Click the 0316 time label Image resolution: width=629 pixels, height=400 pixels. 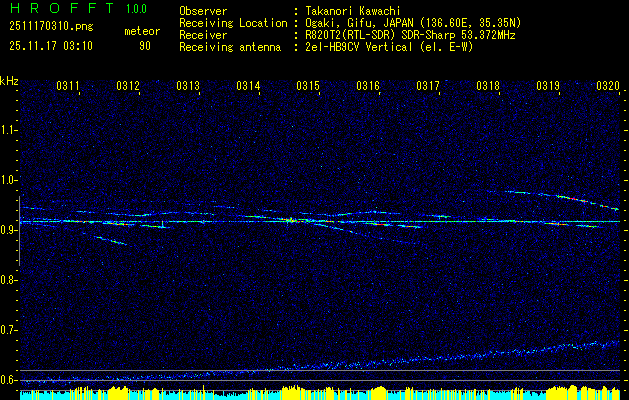(x=368, y=86)
